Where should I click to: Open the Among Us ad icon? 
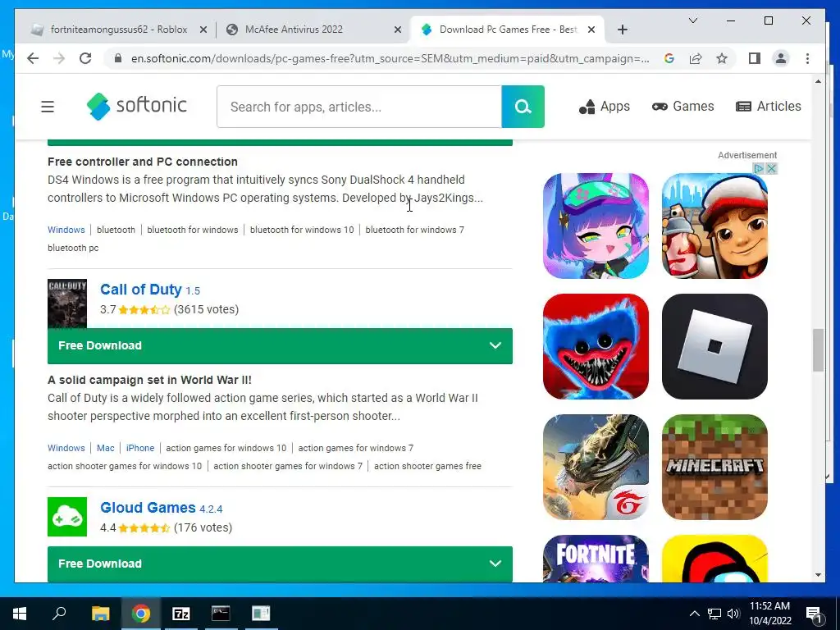point(714,558)
